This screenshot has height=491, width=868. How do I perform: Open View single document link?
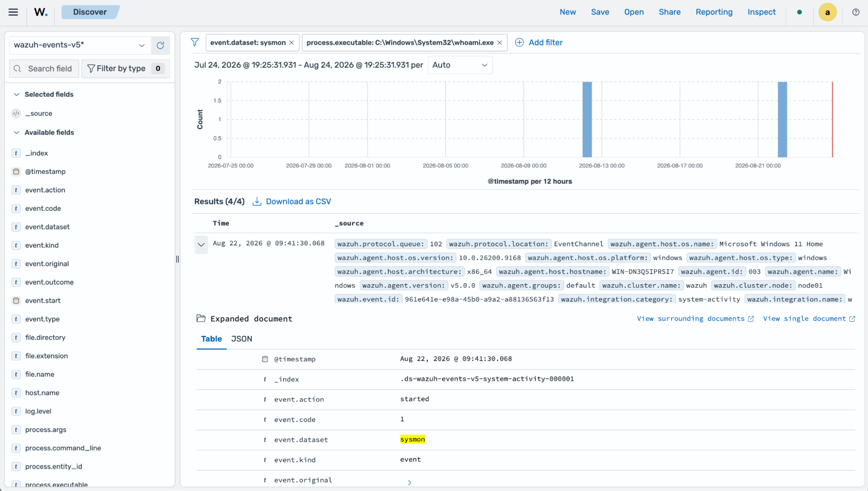coord(809,318)
